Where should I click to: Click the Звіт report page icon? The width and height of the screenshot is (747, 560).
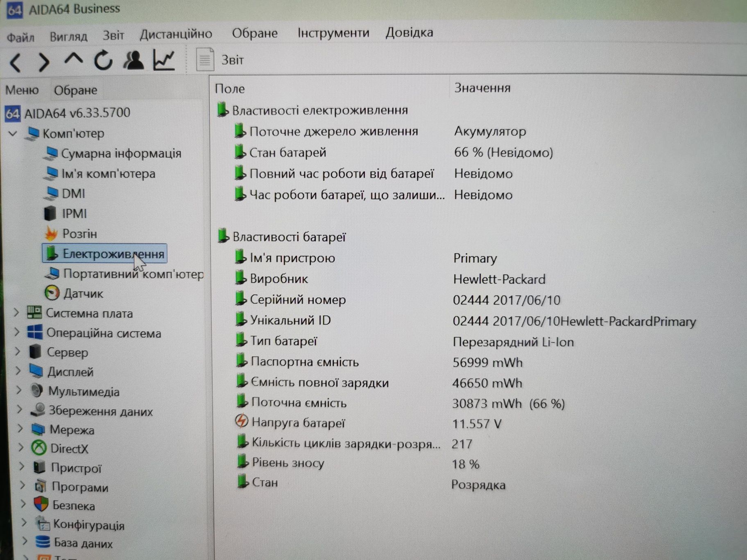(x=205, y=60)
